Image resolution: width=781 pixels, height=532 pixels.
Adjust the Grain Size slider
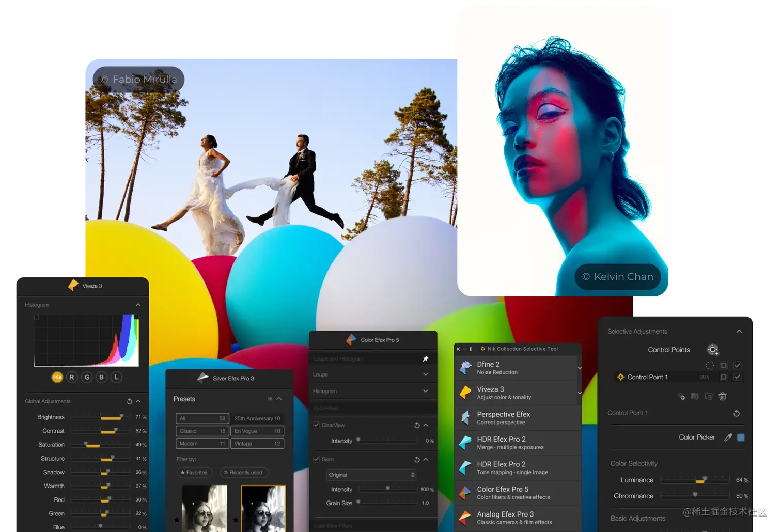coord(387,503)
